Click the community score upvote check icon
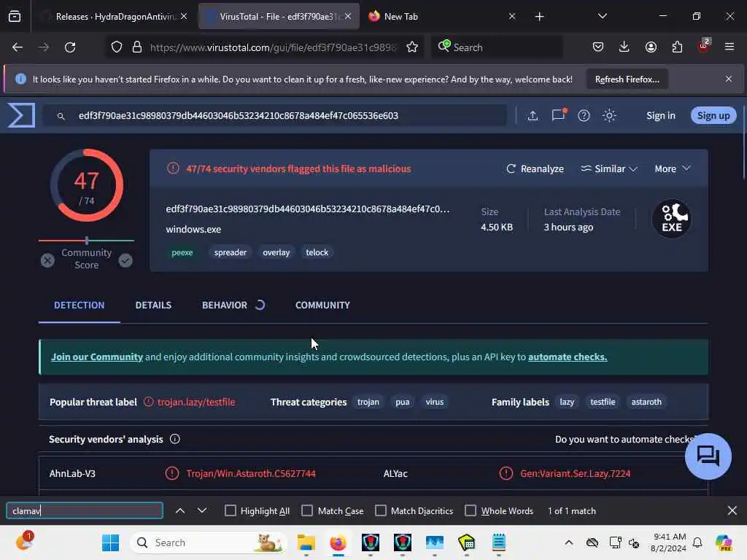 pos(125,260)
